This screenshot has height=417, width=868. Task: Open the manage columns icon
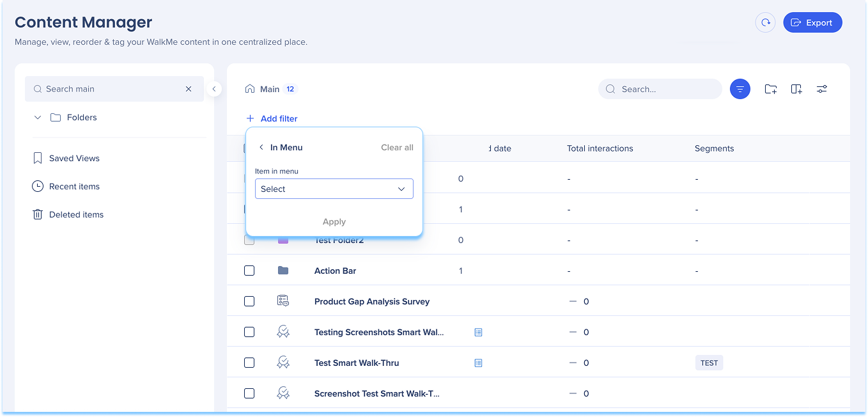click(x=796, y=89)
